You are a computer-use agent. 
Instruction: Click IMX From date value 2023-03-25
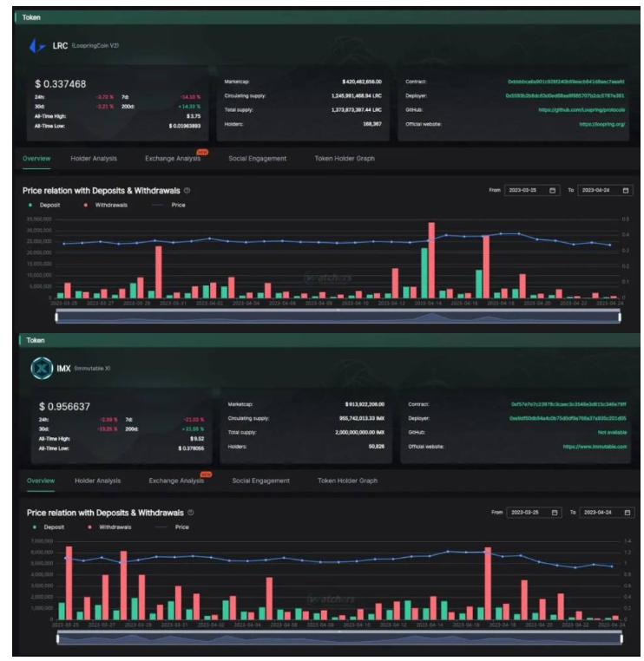(x=524, y=513)
